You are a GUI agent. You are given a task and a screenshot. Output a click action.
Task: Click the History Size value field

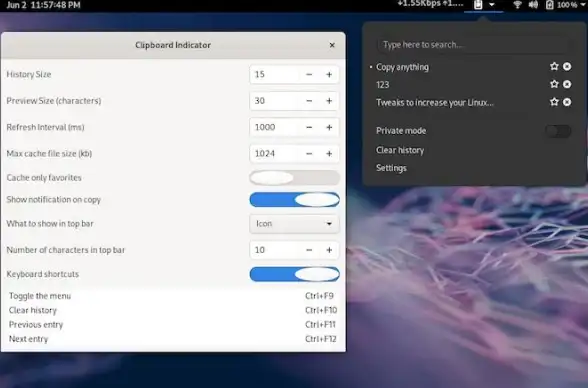(x=274, y=75)
